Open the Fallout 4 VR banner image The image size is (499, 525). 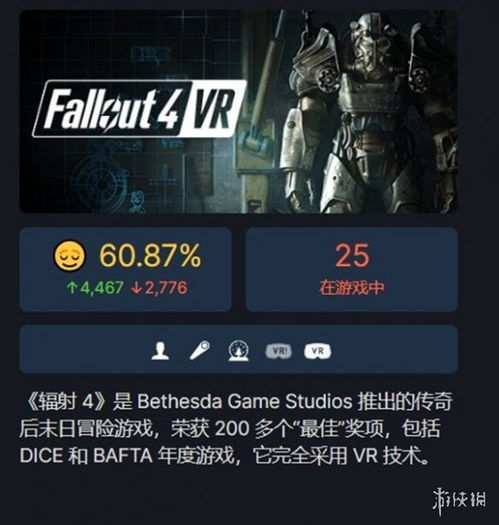tap(238, 111)
